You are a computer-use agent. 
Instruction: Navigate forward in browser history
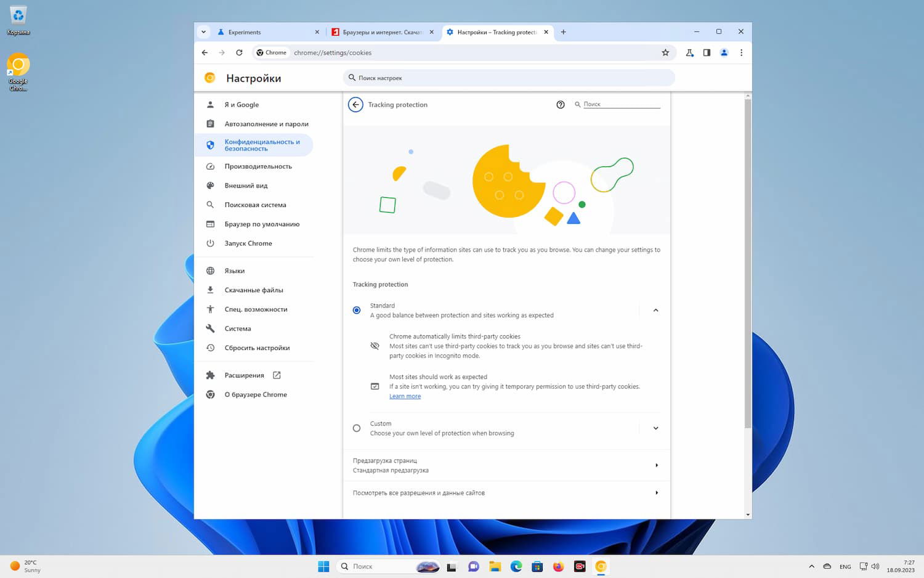222,53
